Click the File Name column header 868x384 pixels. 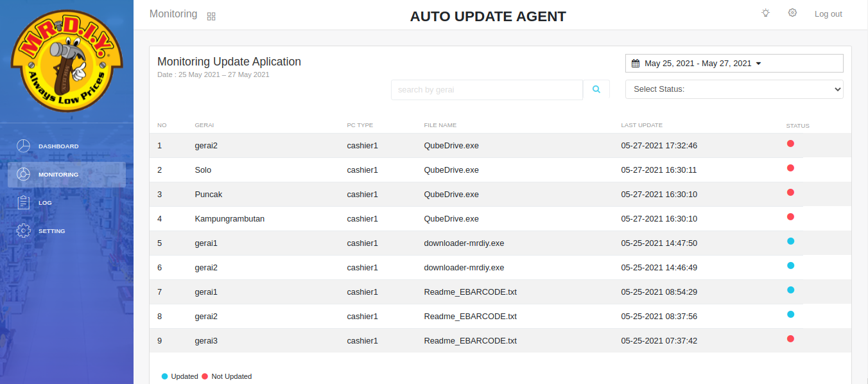440,125
